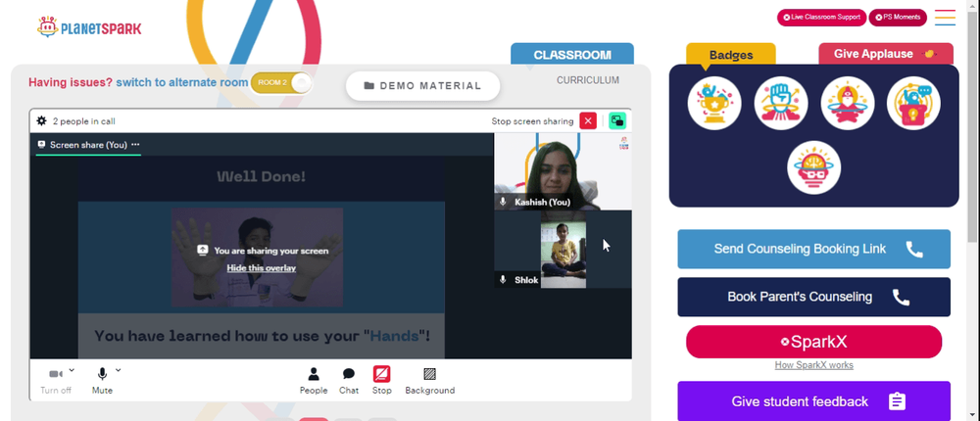
Task: Expand microphone options chevron
Action: [x=119, y=370]
